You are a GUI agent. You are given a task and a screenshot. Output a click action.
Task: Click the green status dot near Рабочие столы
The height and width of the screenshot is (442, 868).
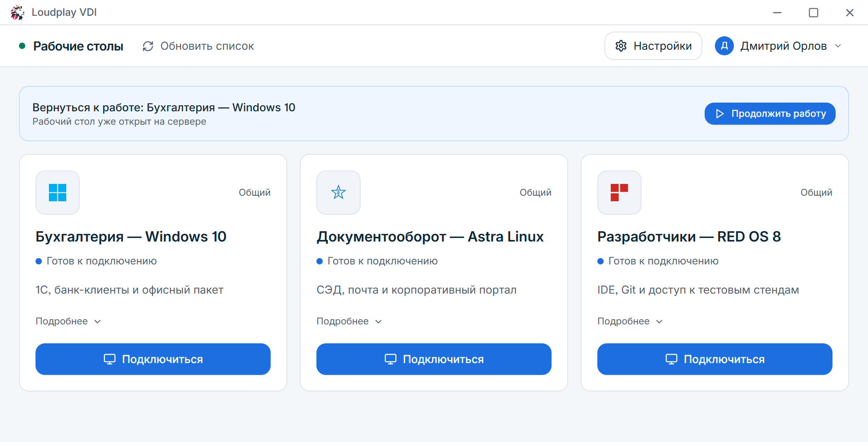point(22,46)
